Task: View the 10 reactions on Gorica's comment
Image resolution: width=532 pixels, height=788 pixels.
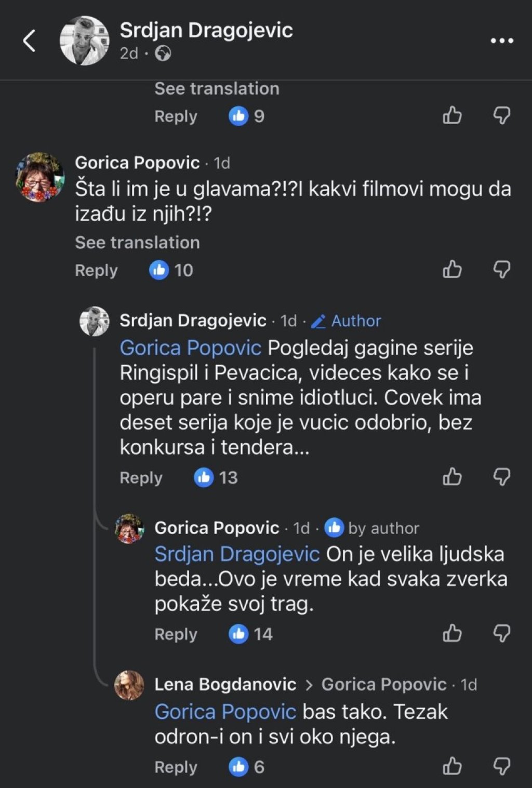Action: (171, 270)
